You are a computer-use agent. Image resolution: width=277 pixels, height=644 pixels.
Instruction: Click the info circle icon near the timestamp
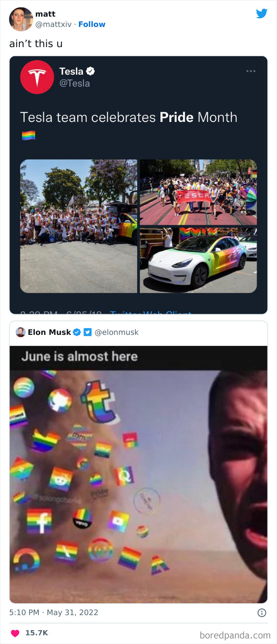click(262, 612)
